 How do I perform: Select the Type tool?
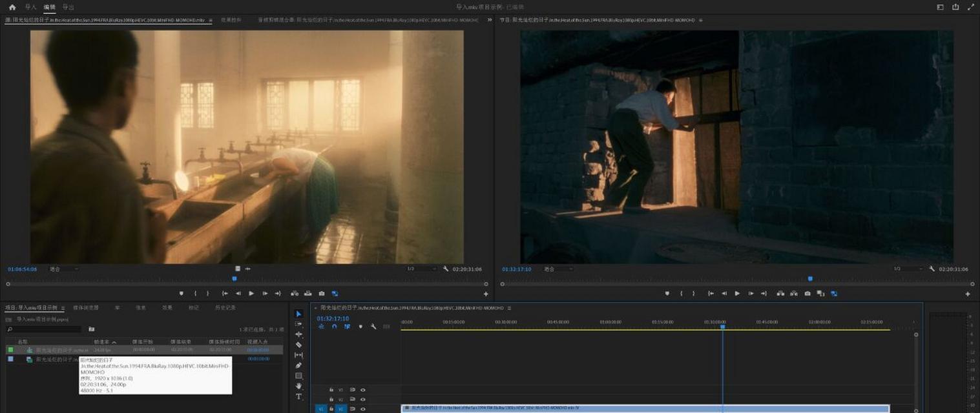point(298,396)
